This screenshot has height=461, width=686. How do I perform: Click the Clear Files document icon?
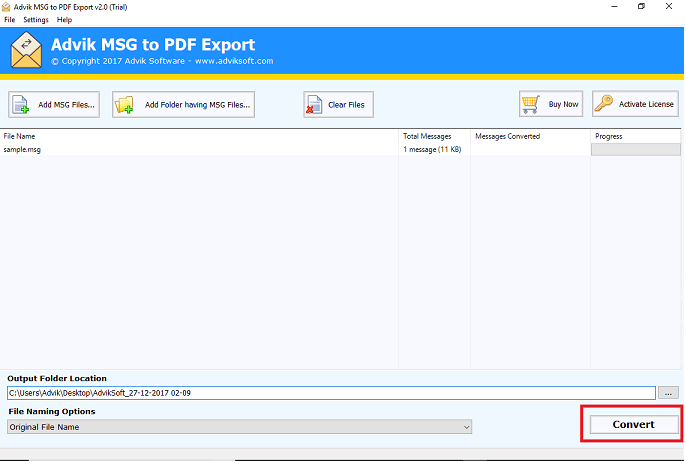pos(314,105)
